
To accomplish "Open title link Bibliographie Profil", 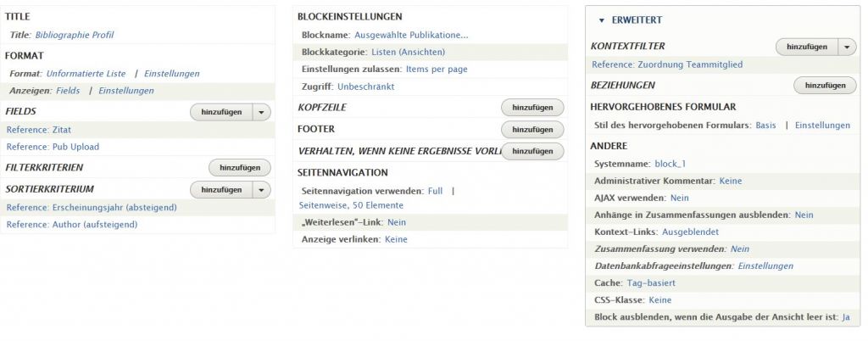I will tap(75, 35).
